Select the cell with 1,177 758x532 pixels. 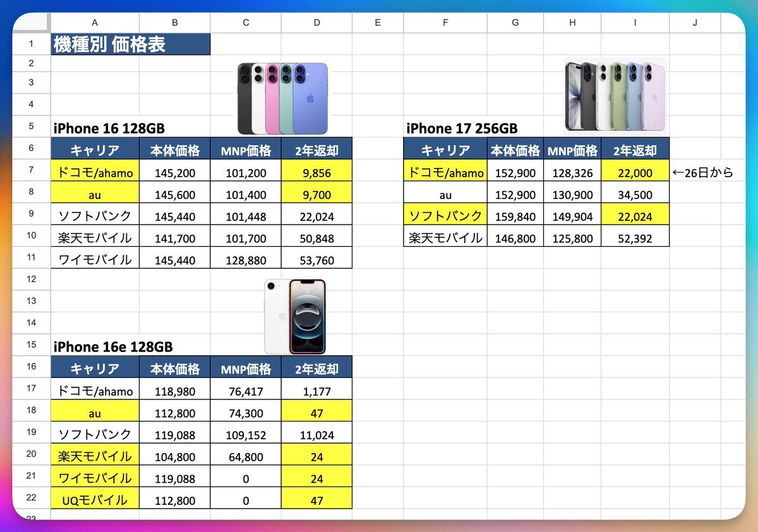316,389
